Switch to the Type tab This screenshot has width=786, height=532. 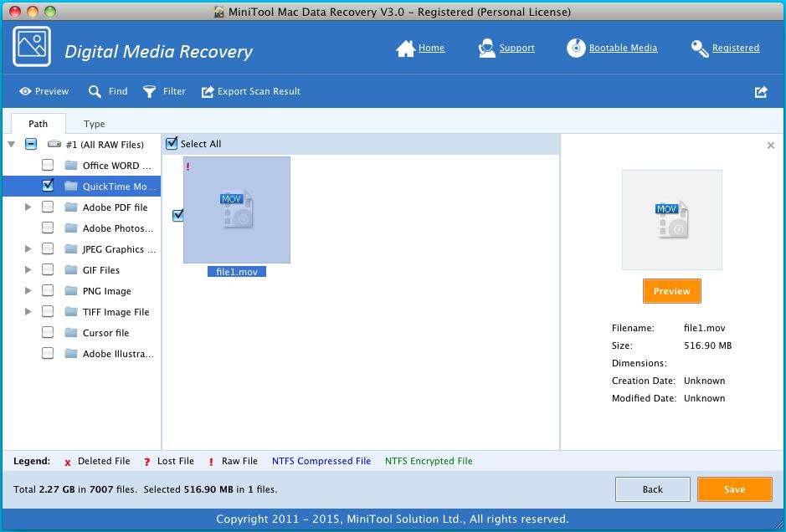[x=95, y=124]
